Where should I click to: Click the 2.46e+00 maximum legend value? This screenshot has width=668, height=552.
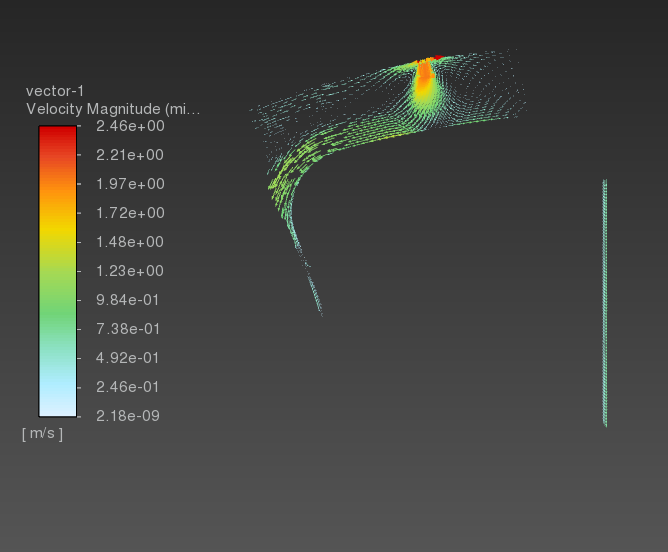pos(130,126)
